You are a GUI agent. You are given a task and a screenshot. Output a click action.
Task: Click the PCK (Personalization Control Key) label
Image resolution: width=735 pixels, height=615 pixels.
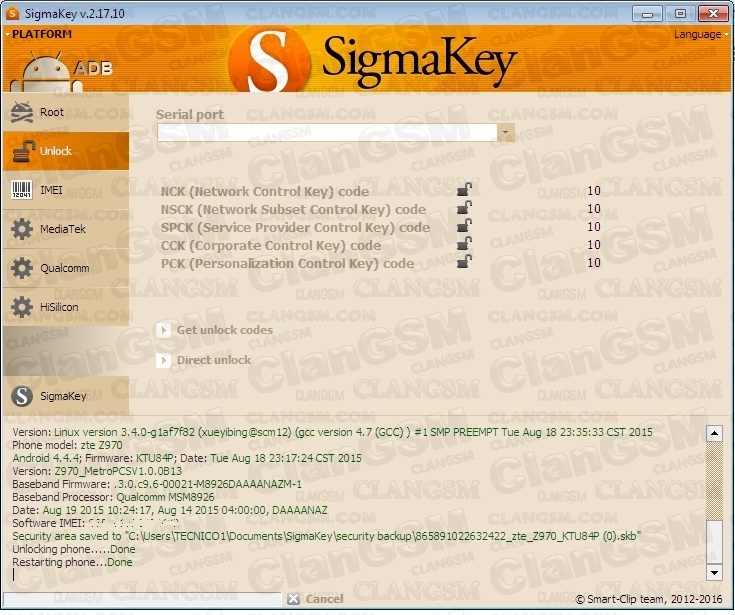coord(287,263)
